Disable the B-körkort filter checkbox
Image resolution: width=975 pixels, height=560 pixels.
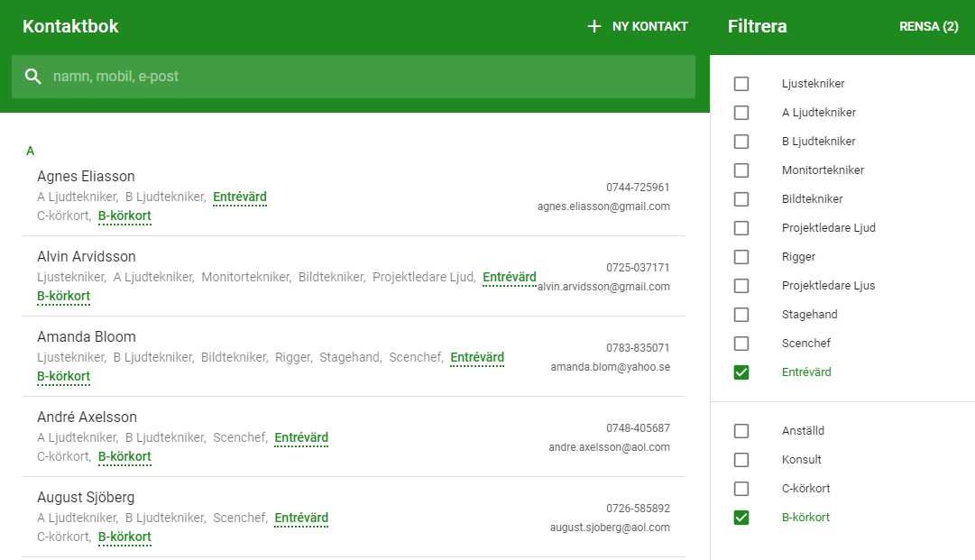coord(741,518)
